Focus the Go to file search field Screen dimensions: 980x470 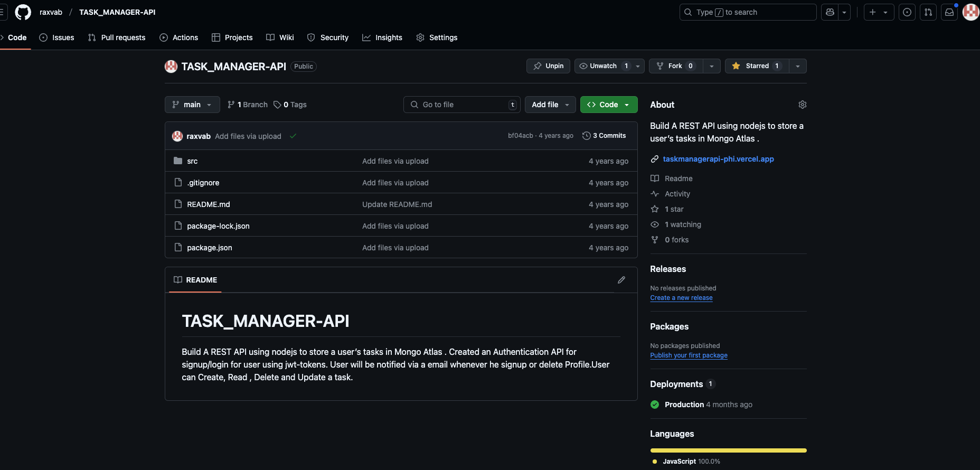[x=462, y=105]
